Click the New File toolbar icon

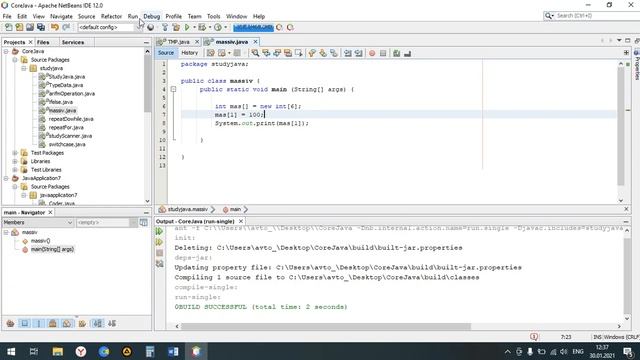9,27
